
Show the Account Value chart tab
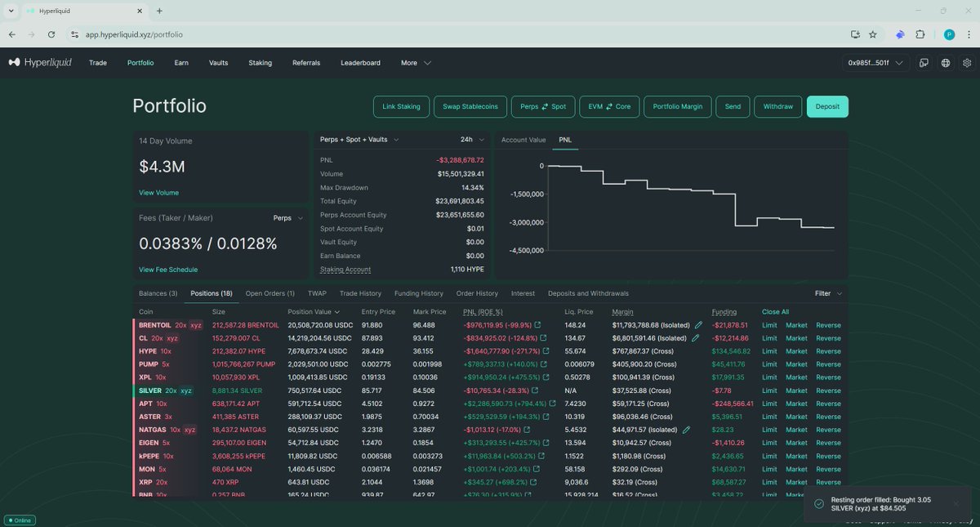tap(523, 140)
